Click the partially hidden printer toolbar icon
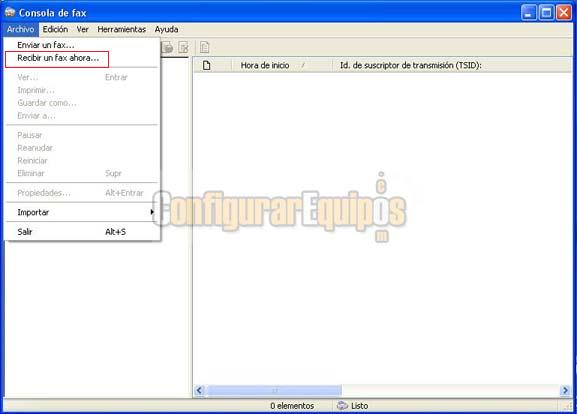Viewport: 577px width, 414px height. coord(167,47)
